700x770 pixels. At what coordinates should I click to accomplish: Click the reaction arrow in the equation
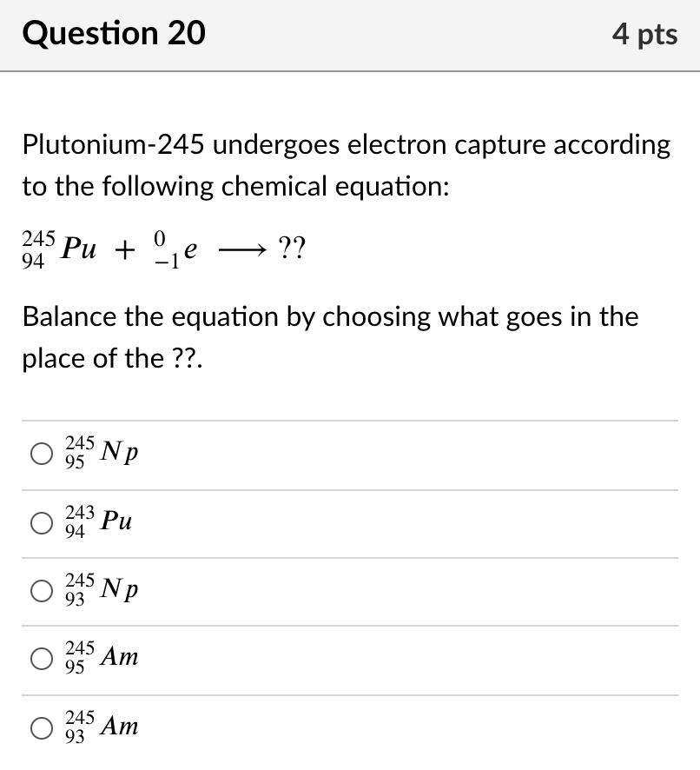pos(240,252)
